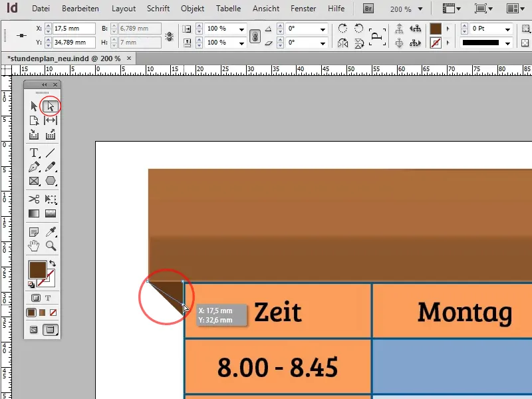Select the Gap tool
Viewport: 532px width, 399px height.
tap(51, 120)
